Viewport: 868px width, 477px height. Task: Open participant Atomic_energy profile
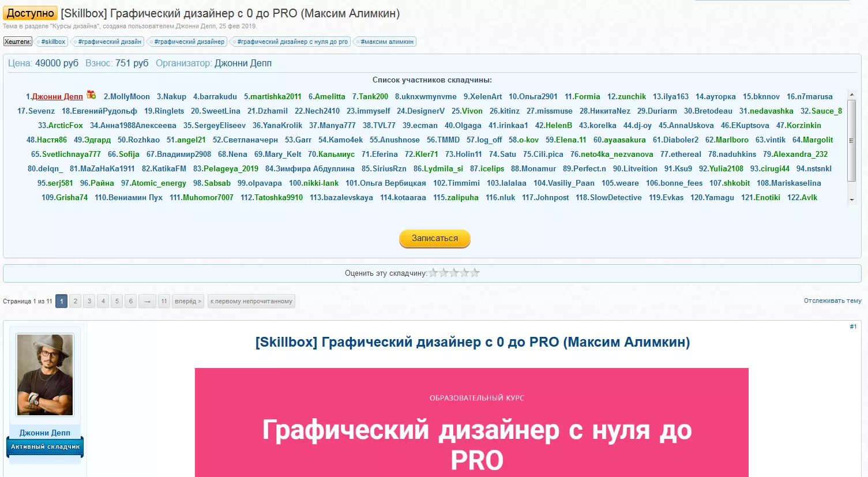coord(159,183)
